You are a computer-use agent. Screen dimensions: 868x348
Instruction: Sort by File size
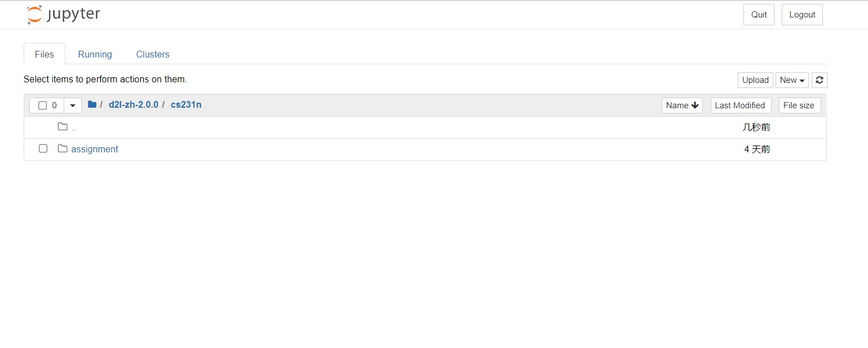tap(799, 105)
